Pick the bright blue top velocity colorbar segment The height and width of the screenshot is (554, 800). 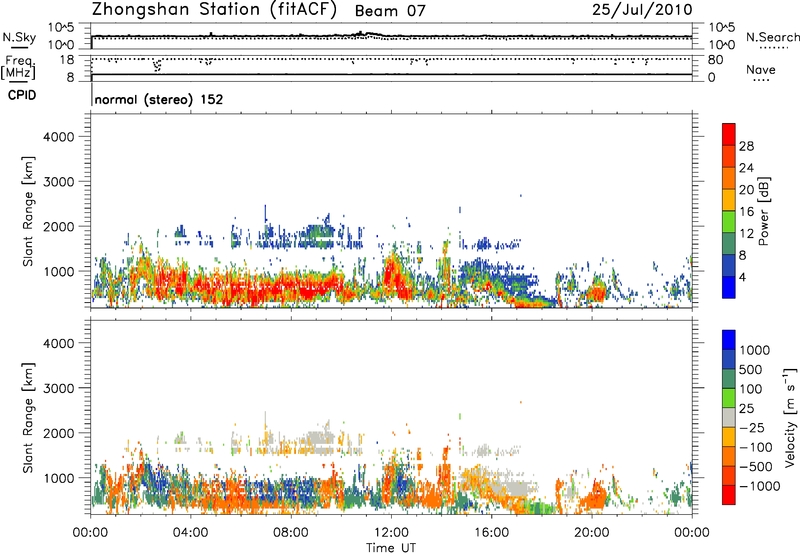pos(729,340)
